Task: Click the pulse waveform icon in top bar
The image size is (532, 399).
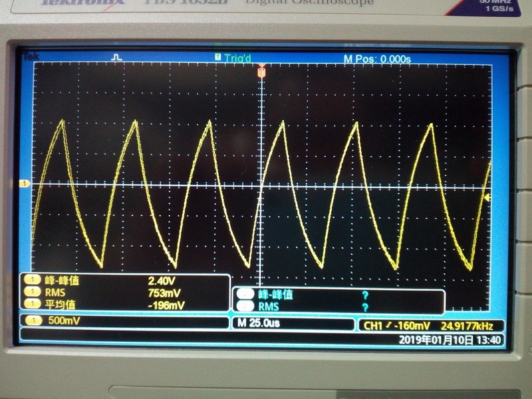Action: [117, 58]
